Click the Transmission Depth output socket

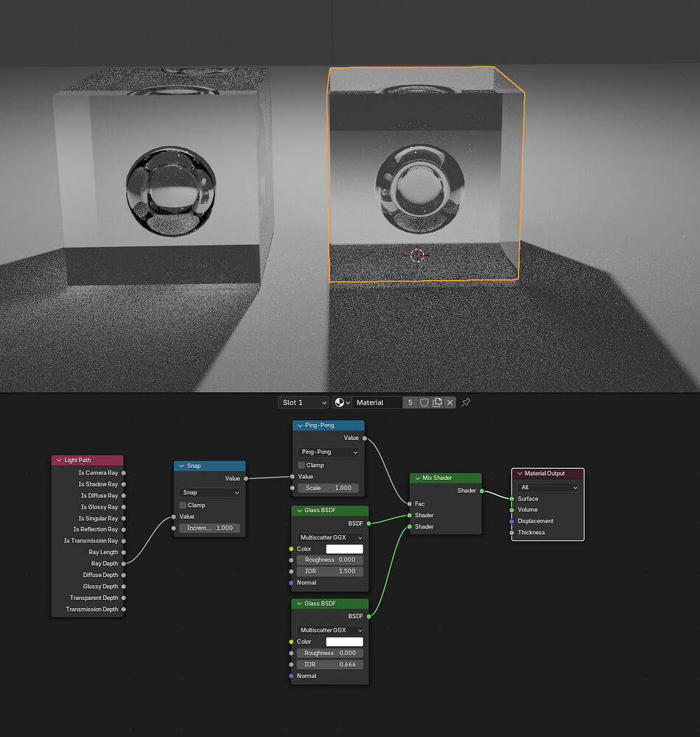(x=124, y=609)
